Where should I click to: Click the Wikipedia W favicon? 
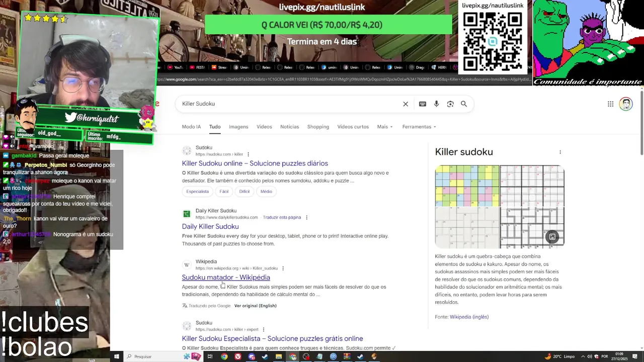pyautogui.click(x=187, y=264)
